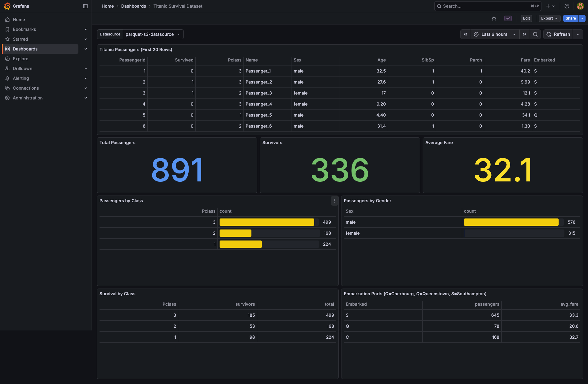Go to Home in the sidebar
Viewport: 588px width, 384px height.
point(19,20)
